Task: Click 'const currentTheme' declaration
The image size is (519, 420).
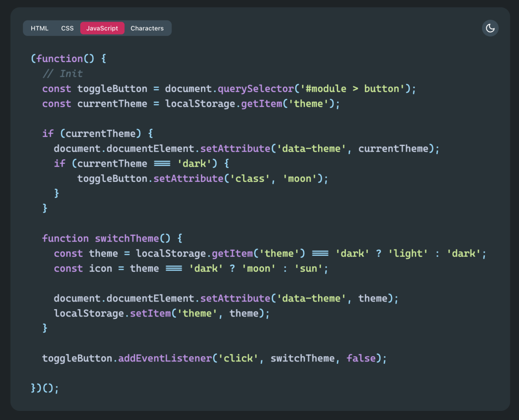Action: click(x=95, y=104)
